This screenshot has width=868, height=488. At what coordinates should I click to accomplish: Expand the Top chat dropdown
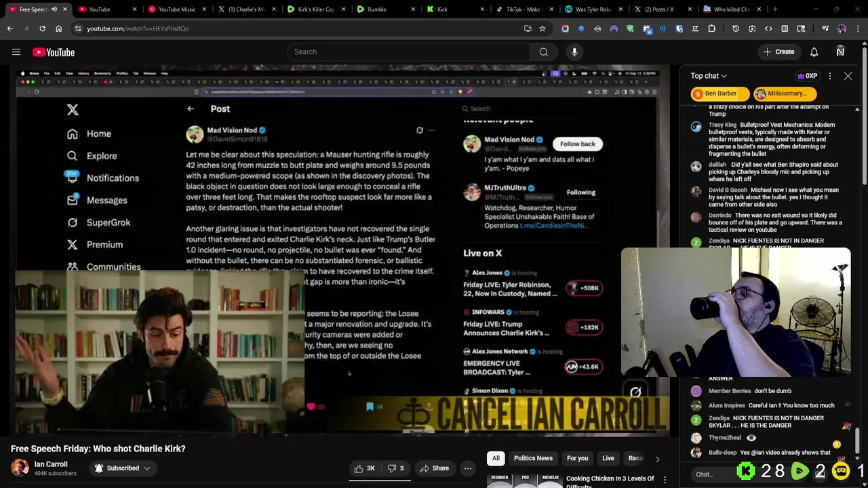[x=709, y=76]
